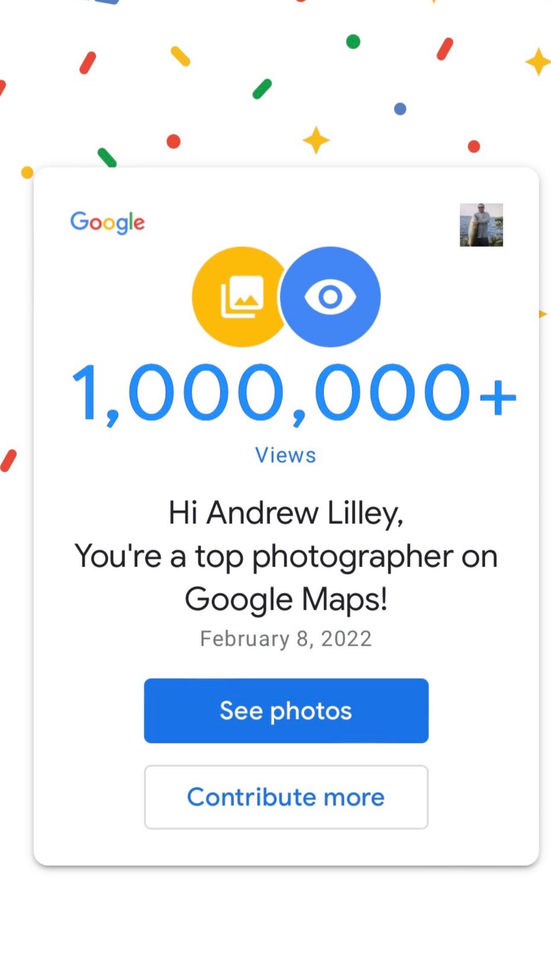Click the See photos button

point(286,711)
